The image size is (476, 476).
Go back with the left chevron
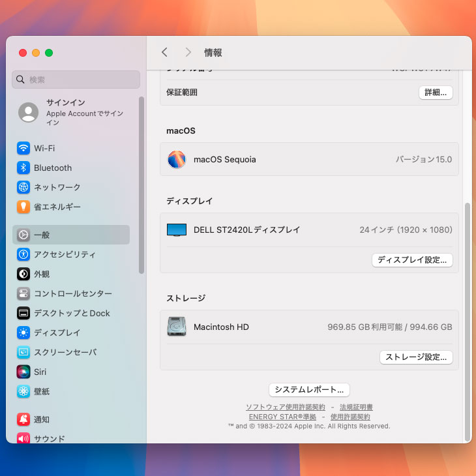click(x=164, y=52)
